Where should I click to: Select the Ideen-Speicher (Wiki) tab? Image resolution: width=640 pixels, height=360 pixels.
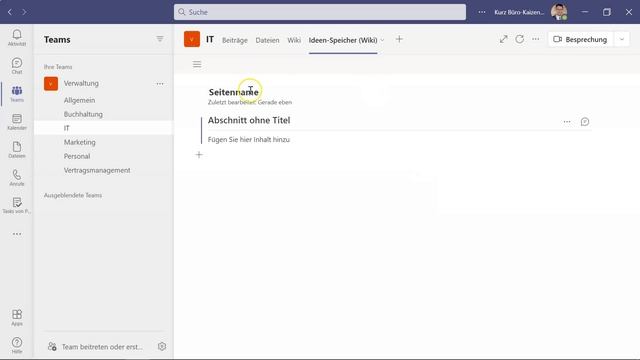343,40
